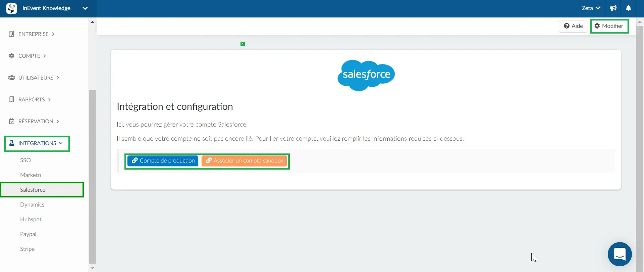644x272 pixels.
Task: Select Salesforce in the integrations list
Action: pos(42,190)
